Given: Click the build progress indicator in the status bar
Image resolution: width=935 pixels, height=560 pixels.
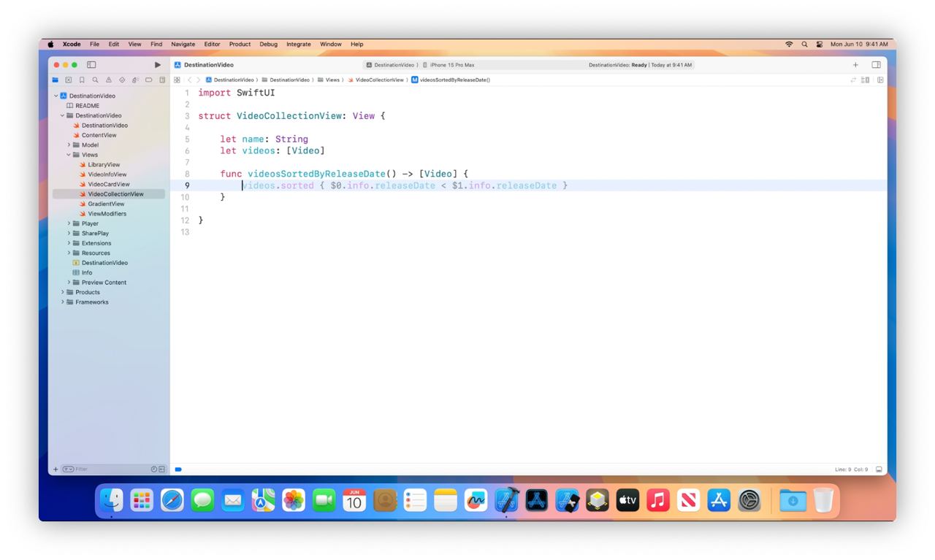Looking at the screenshot, I should click(178, 469).
